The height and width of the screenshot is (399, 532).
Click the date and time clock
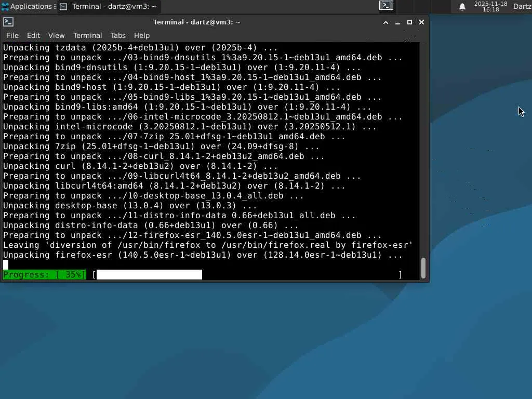click(x=490, y=6)
